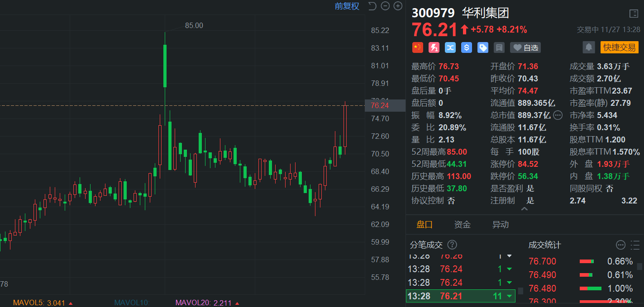Click the 前复权 adjustment link above the chart
The height and width of the screenshot is (307, 644).
pyautogui.click(x=347, y=6)
